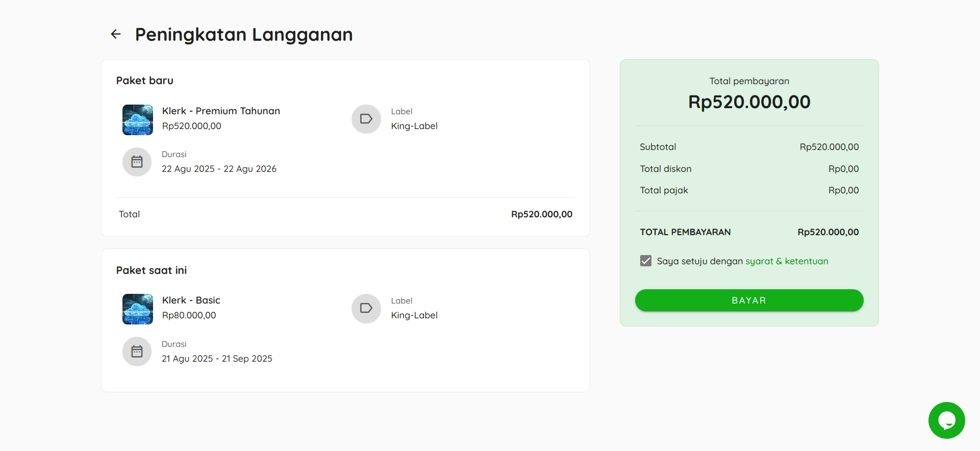Screen dimensions: 980x451
Task: Click the Klerk Basic cloud thumbnail
Action: click(138, 309)
